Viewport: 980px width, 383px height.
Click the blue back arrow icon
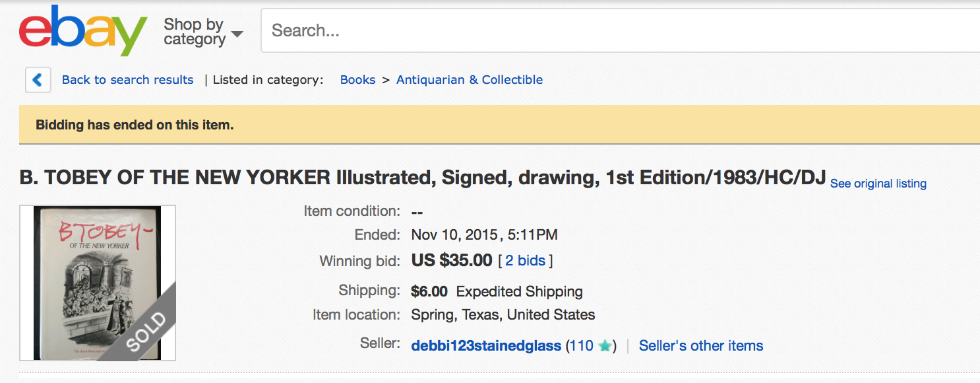(38, 80)
